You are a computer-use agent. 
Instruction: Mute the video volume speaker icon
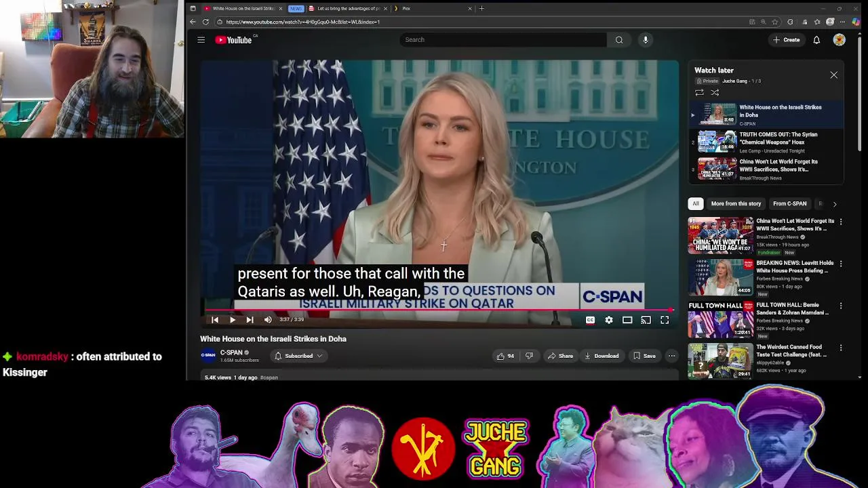pyautogui.click(x=268, y=320)
